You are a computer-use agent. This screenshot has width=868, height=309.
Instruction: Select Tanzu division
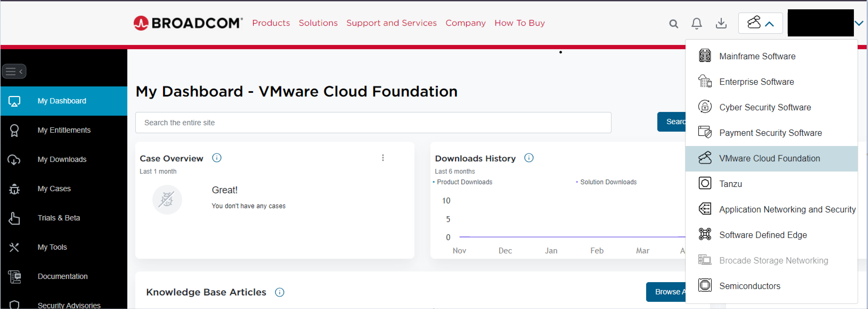coord(771,184)
